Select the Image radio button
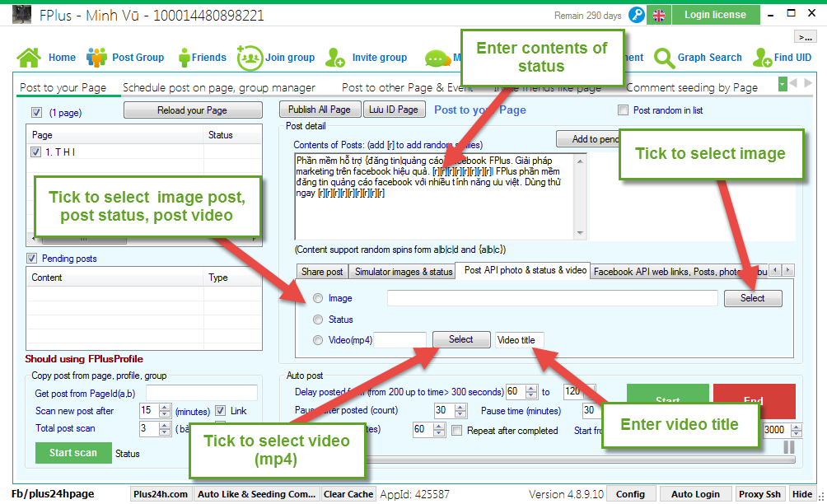This screenshot has height=504, width=827. click(x=318, y=298)
